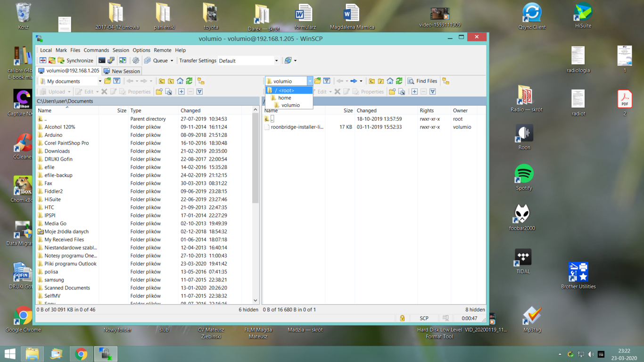
Task: Open the terminal console icon
Action: (102, 60)
